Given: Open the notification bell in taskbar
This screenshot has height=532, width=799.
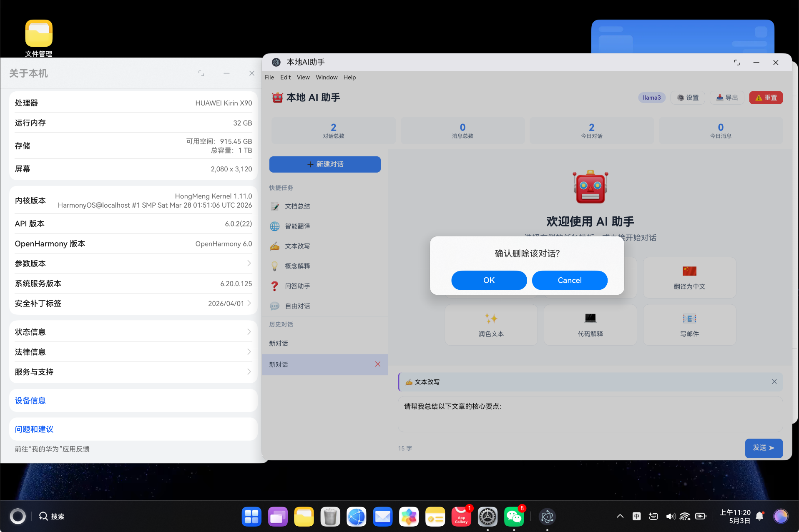Looking at the screenshot, I should coord(760,516).
